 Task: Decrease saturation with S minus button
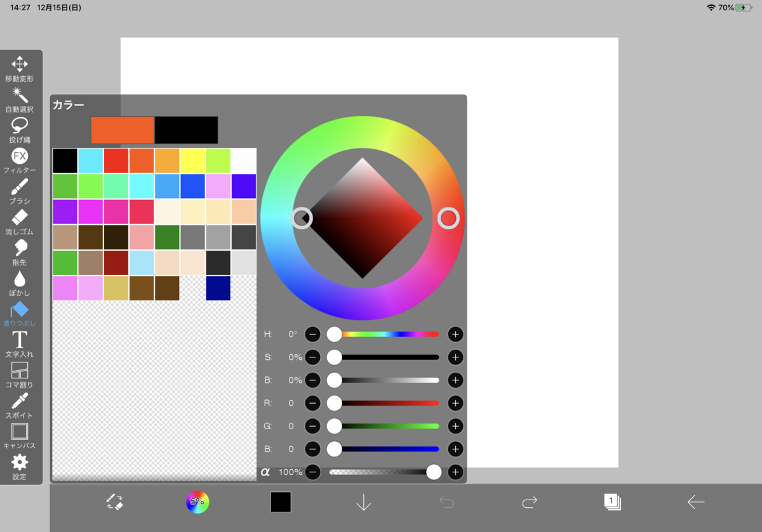(x=312, y=357)
